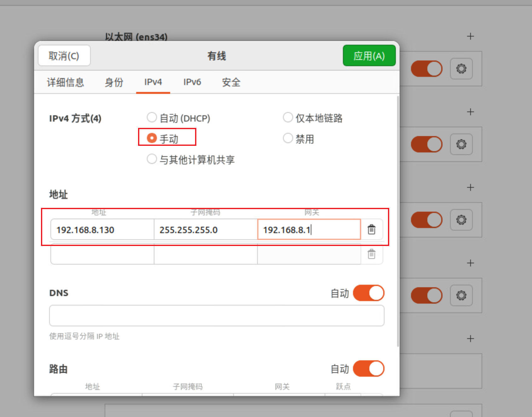This screenshot has height=417, width=532.
Task: Choose the 禁用 radio option
Action: (298, 138)
